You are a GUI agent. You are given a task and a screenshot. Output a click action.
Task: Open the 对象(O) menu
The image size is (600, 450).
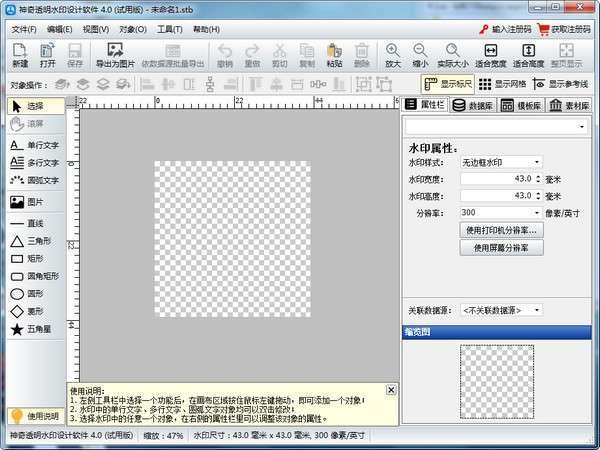tap(133, 30)
